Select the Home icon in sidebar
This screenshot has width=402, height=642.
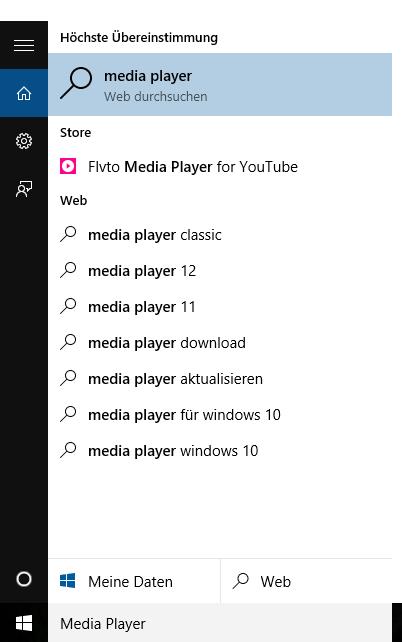pos(24,93)
